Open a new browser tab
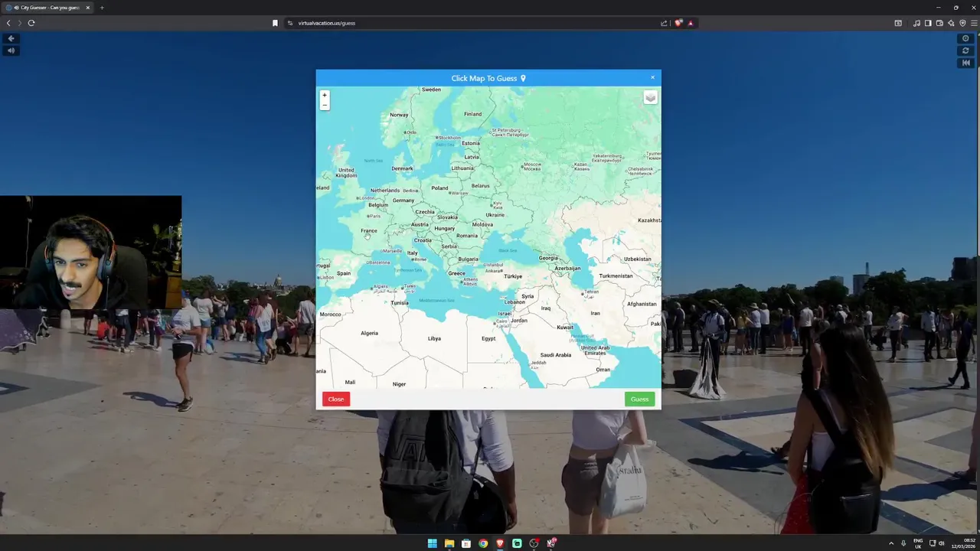The width and height of the screenshot is (980, 551). tap(101, 8)
